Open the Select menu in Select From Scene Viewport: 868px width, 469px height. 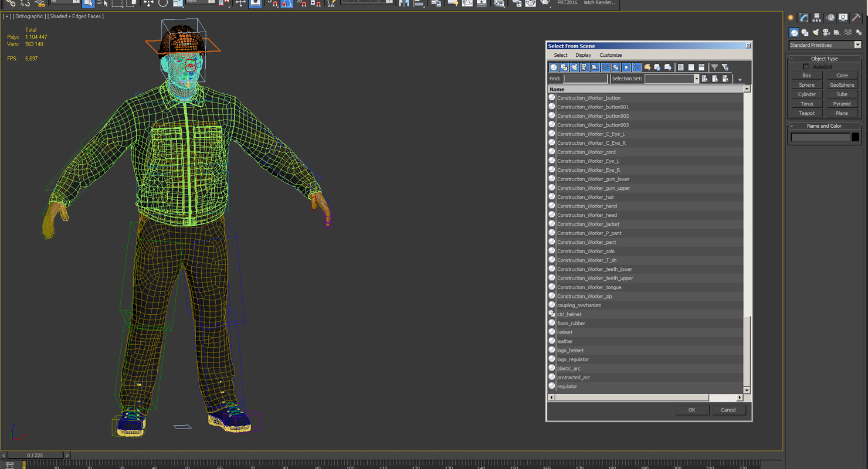coord(561,55)
